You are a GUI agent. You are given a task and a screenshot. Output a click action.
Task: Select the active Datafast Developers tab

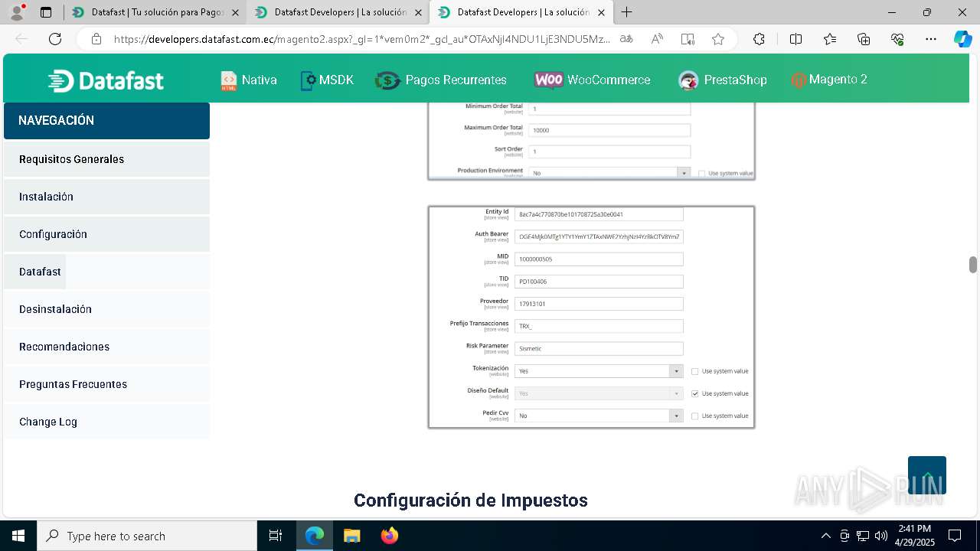(x=521, y=12)
